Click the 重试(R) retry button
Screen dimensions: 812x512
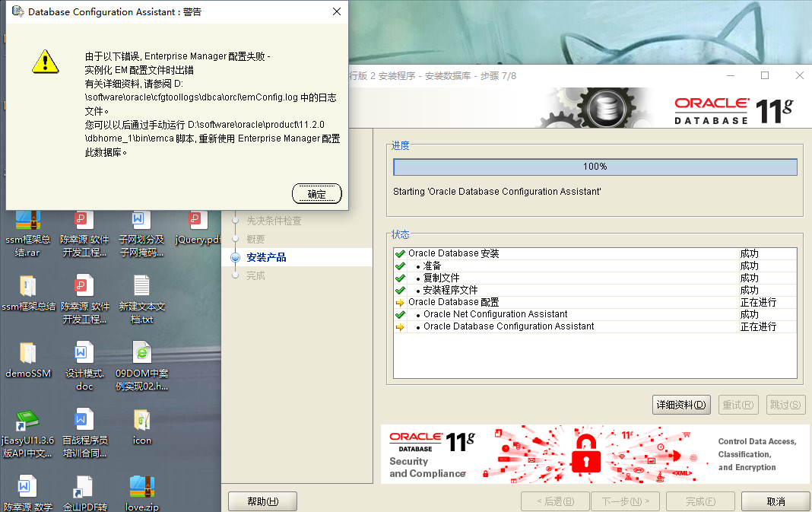point(738,405)
